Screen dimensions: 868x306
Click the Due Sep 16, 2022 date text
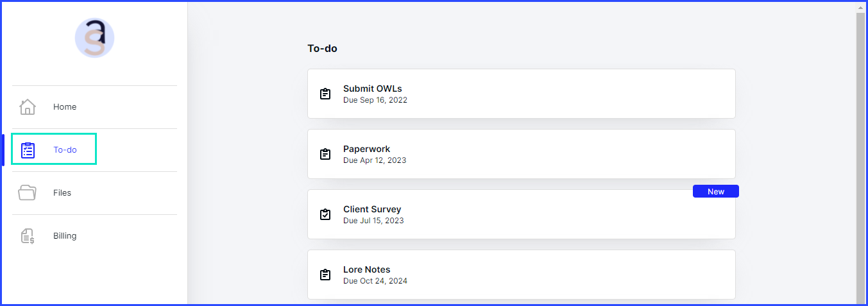[375, 100]
